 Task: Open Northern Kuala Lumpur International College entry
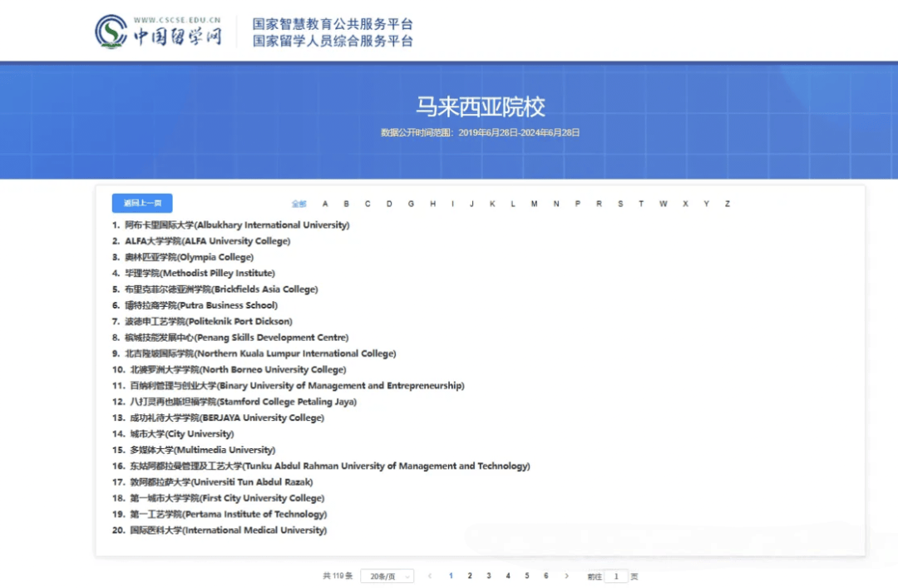260,353
